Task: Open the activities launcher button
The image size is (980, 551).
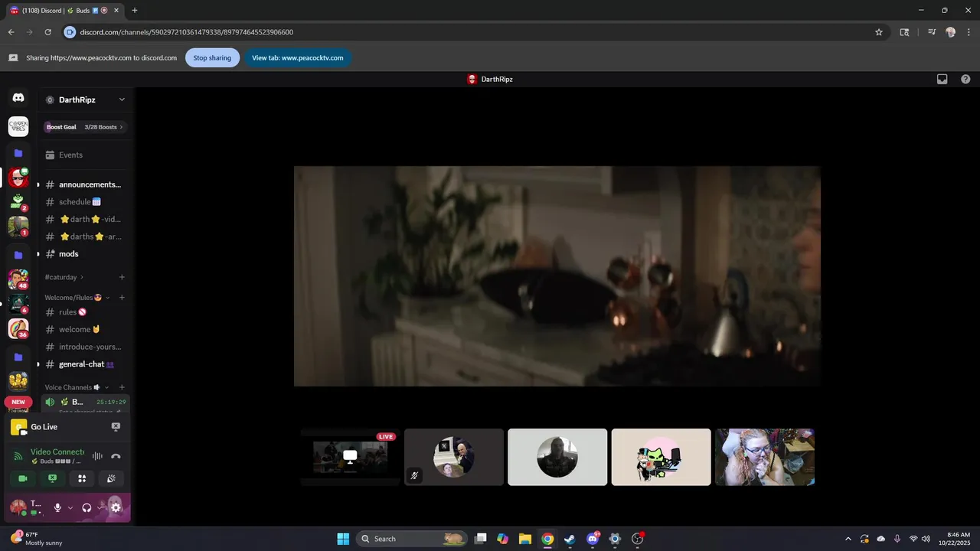Action: coord(82,478)
